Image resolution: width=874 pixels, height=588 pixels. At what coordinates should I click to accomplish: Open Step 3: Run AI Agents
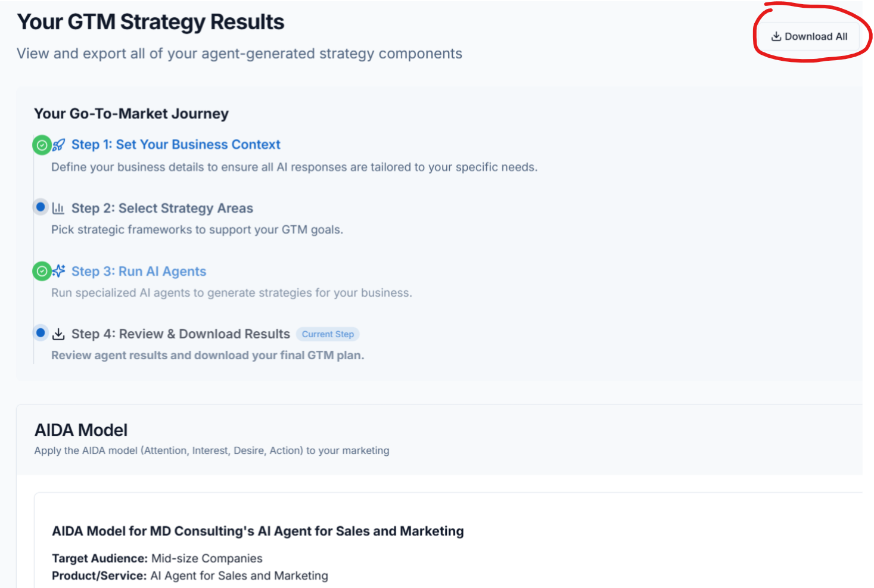pyautogui.click(x=139, y=271)
